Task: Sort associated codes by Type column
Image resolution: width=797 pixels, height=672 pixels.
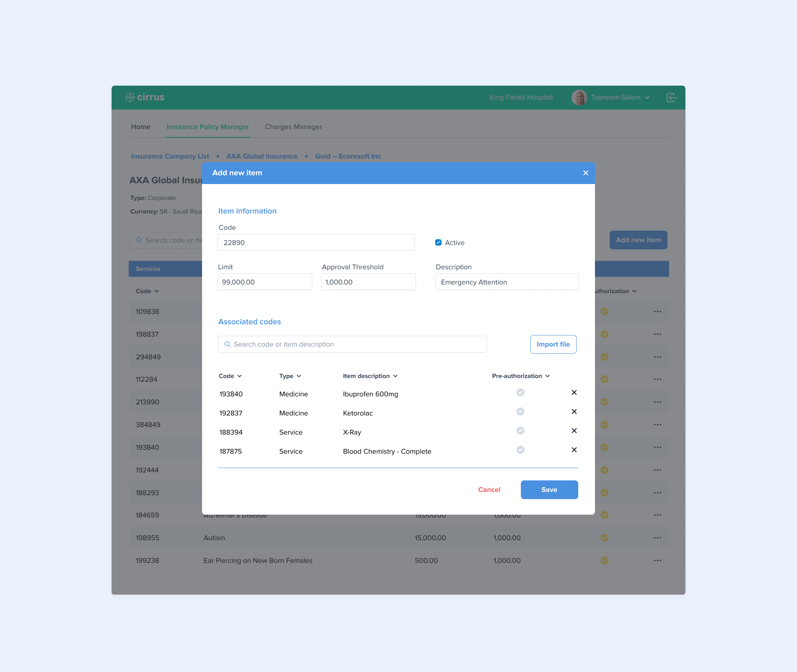Action: click(x=290, y=376)
